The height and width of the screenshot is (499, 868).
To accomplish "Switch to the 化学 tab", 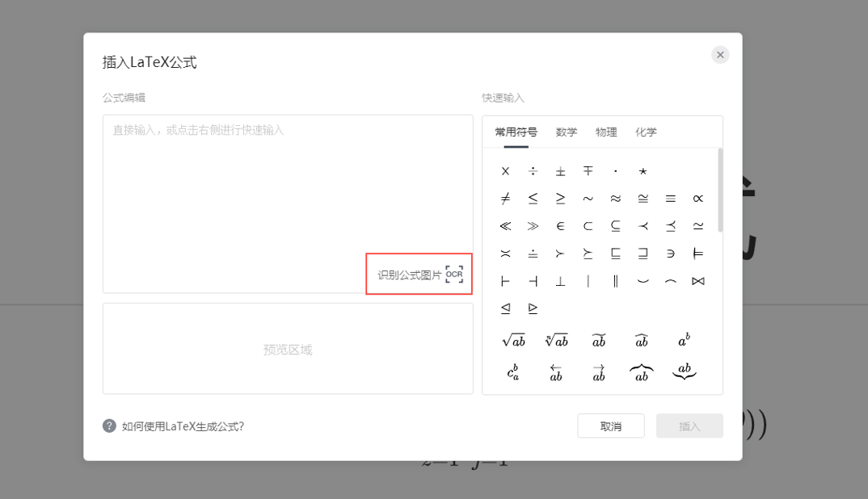I will pos(647,132).
